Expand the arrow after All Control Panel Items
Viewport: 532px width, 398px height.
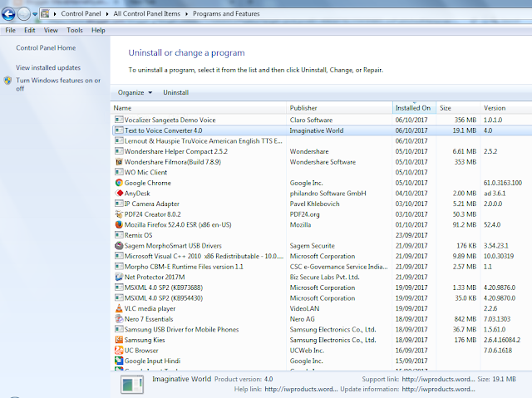click(186, 14)
